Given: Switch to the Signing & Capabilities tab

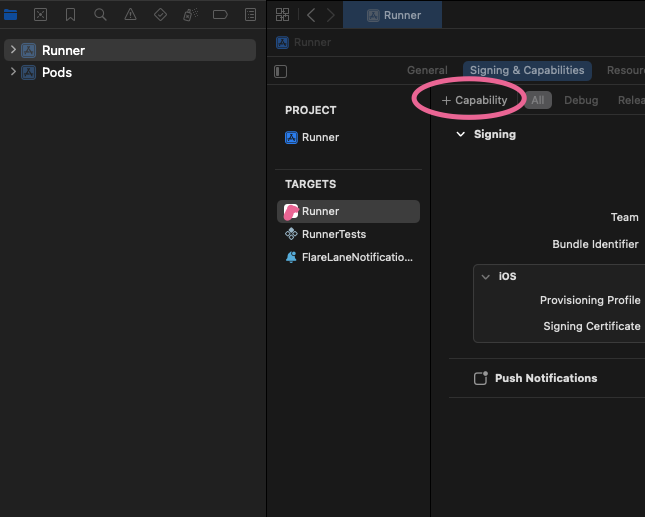Looking at the screenshot, I should coord(527,70).
